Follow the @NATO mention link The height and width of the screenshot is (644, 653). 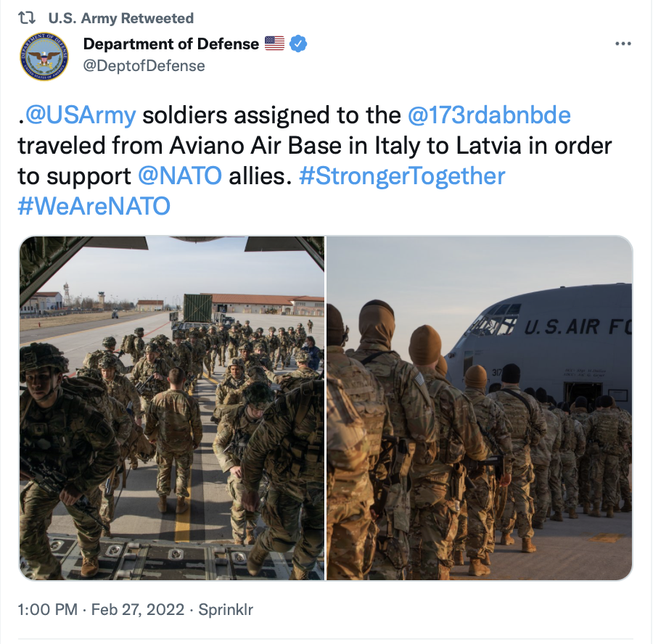tap(180, 176)
